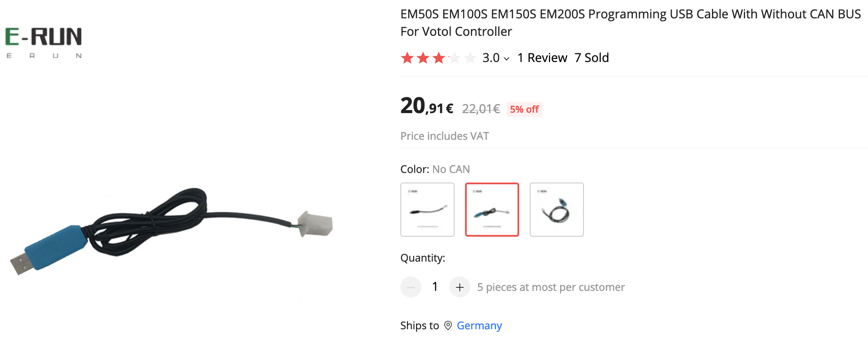The height and width of the screenshot is (338, 868).
Task: Select the first cable color variant thumbnail
Action: point(427,210)
